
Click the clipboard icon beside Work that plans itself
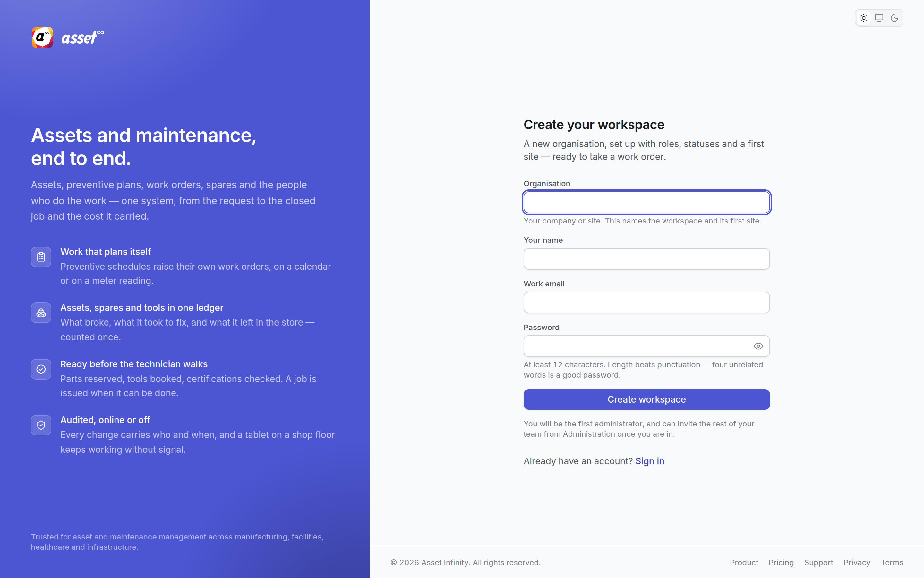point(41,257)
